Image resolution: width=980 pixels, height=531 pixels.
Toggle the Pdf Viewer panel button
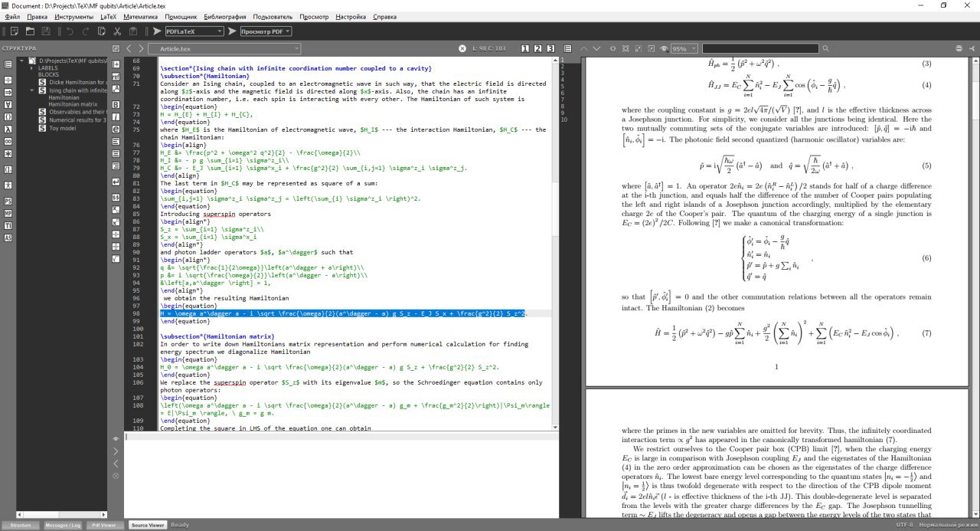coord(104,525)
